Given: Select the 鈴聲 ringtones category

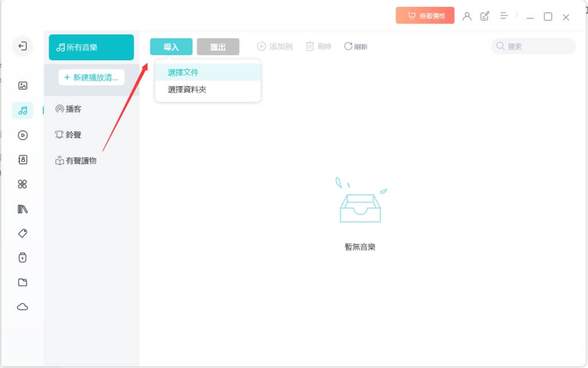Looking at the screenshot, I should coord(68,135).
